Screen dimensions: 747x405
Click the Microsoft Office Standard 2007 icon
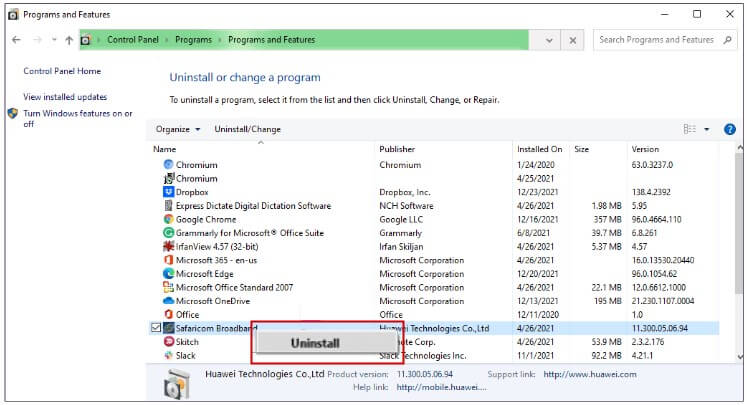click(168, 287)
